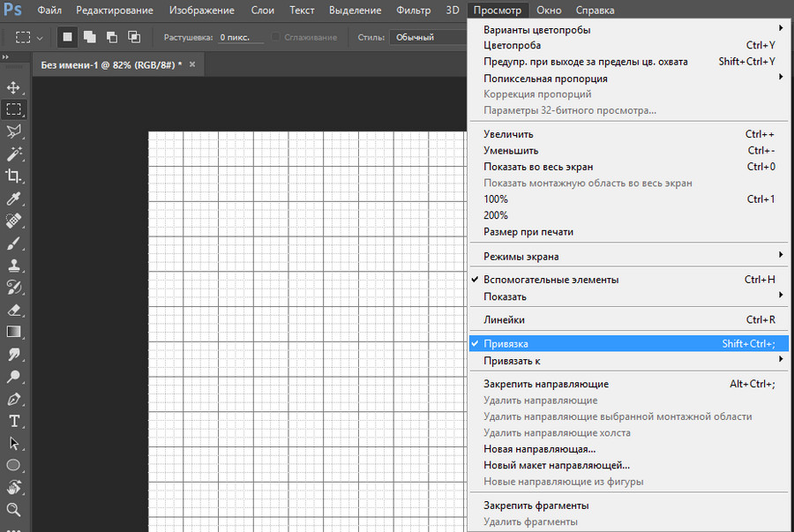Select the Hand tool
This screenshot has width=794, height=532.
click(13, 487)
